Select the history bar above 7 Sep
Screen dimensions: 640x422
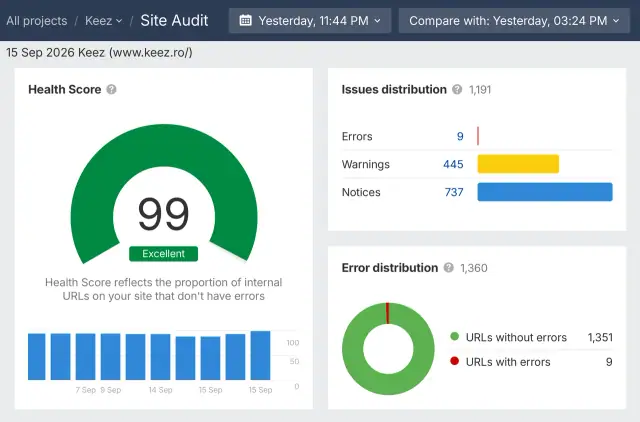coord(86,357)
